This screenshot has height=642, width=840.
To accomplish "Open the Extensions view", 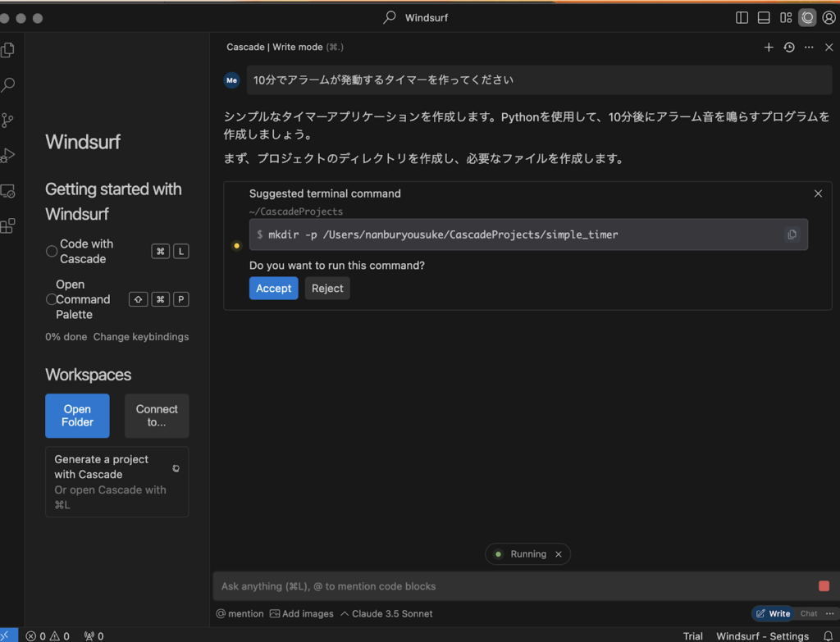I will (7, 226).
